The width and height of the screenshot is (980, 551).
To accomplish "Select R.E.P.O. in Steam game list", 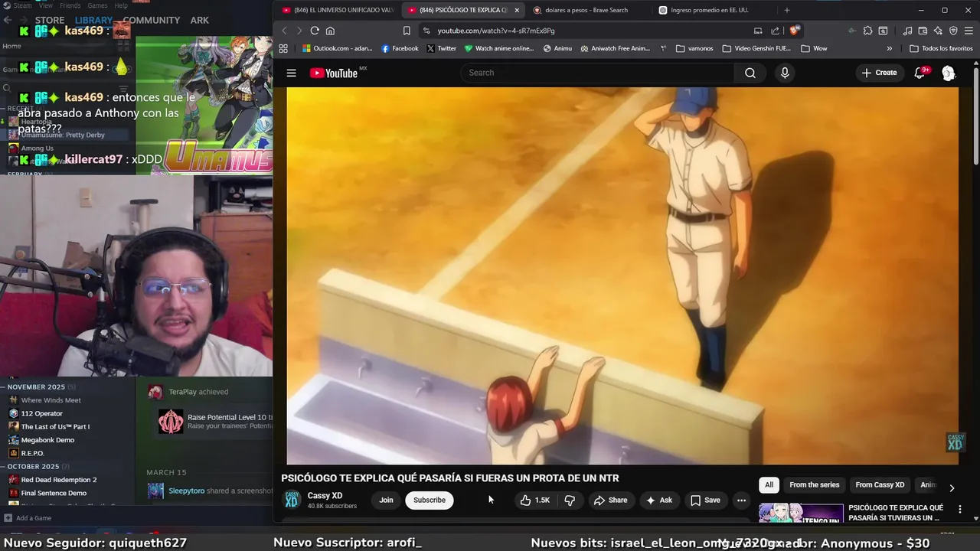I will point(32,453).
